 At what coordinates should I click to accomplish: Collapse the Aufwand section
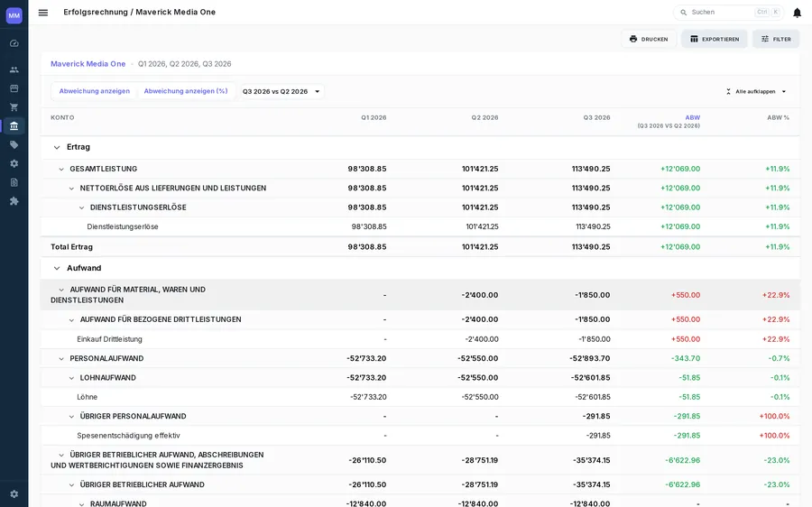(57, 268)
